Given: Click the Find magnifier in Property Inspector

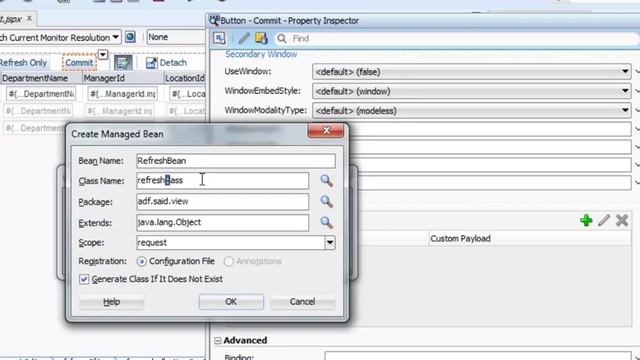Looking at the screenshot, I should pos(282,39).
